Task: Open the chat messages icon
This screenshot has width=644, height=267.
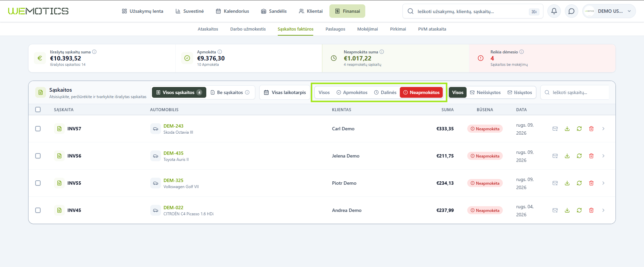Action: 572,11
